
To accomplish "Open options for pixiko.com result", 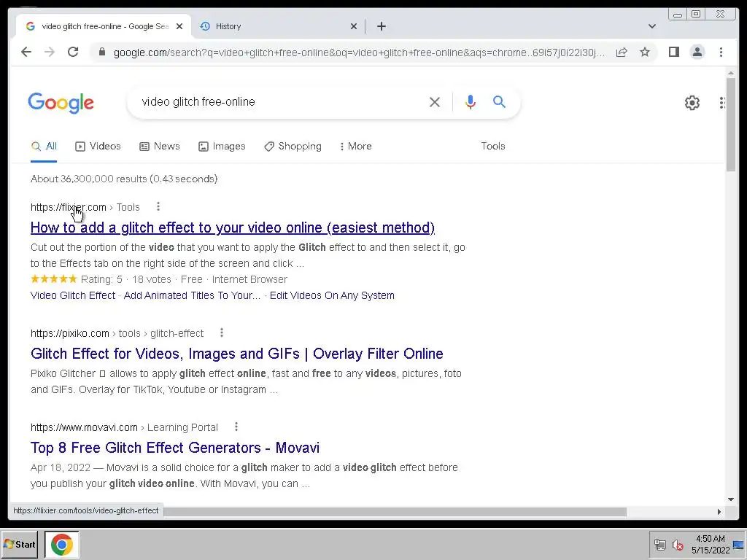I will pos(222,332).
